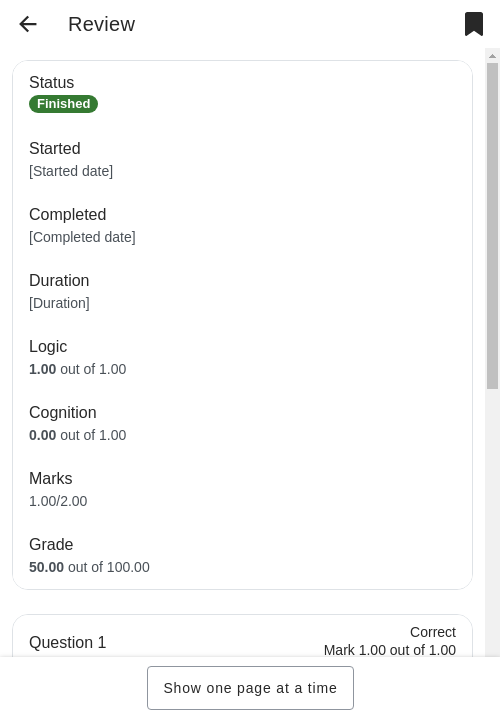Viewport: 500px width, 720px height.
Task: Click the bookmark icon in the header
Action: tap(474, 24)
